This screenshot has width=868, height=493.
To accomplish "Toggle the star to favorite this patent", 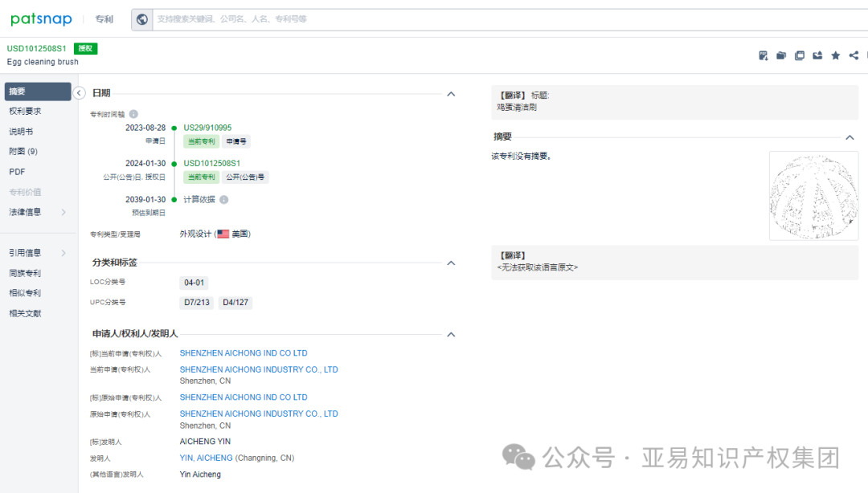I will point(836,55).
